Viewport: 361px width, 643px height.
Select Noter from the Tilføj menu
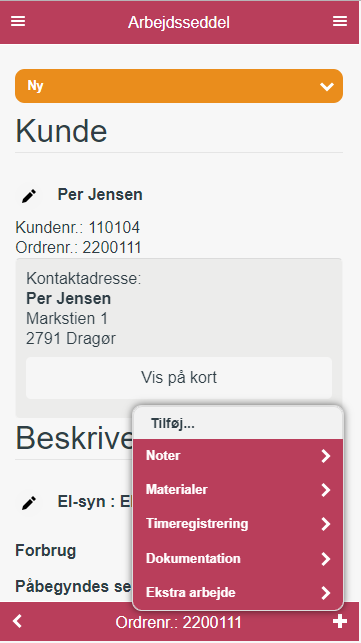238,456
